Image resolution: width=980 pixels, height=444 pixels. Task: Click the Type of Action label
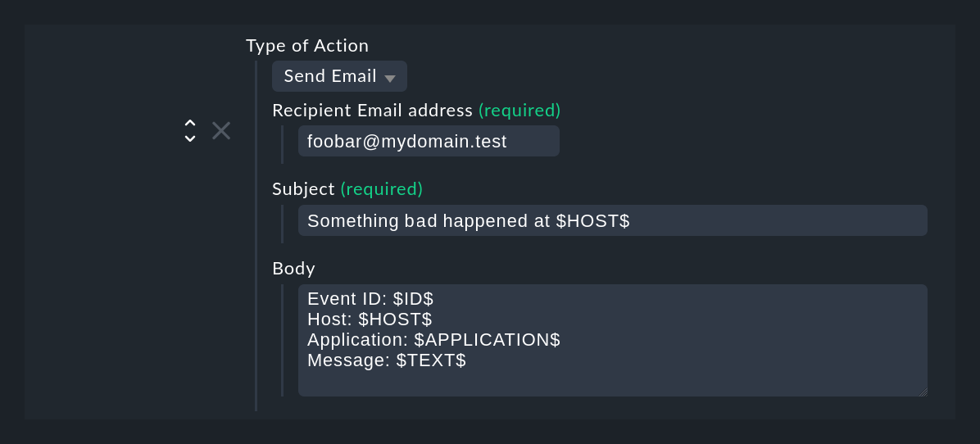point(307,46)
